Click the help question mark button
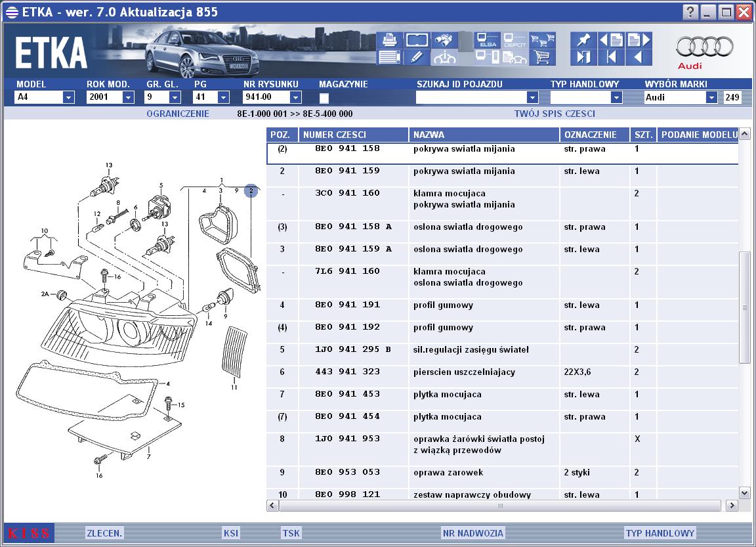Image resolution: width=756 pixels, height=547 pixels. pyautogui.click(x=690, y=12)
